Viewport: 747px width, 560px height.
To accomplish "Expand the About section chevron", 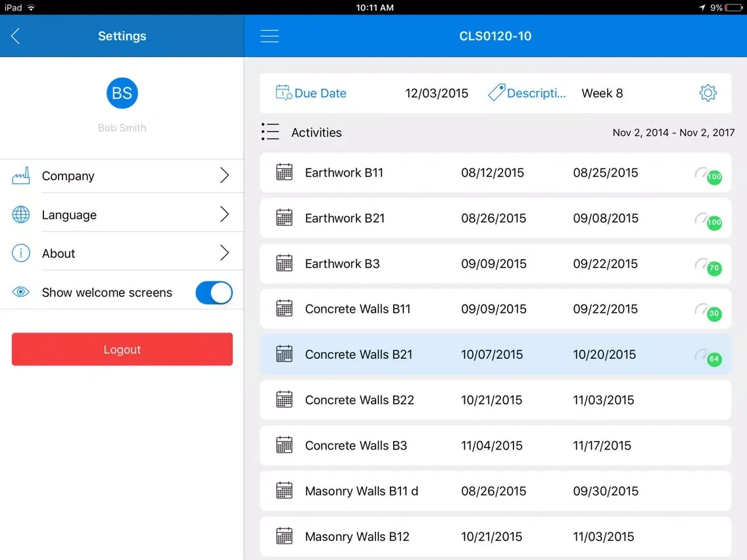I will tap(224, 253).
